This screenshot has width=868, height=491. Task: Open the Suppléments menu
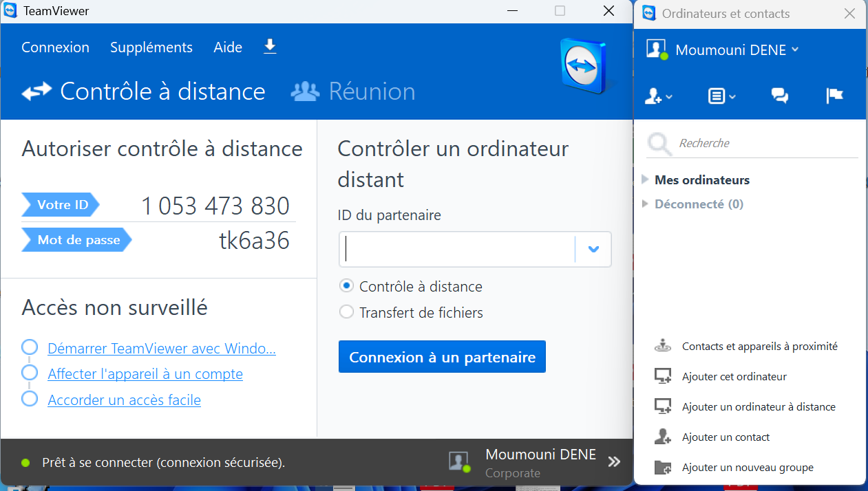click(x=151, y=47)
